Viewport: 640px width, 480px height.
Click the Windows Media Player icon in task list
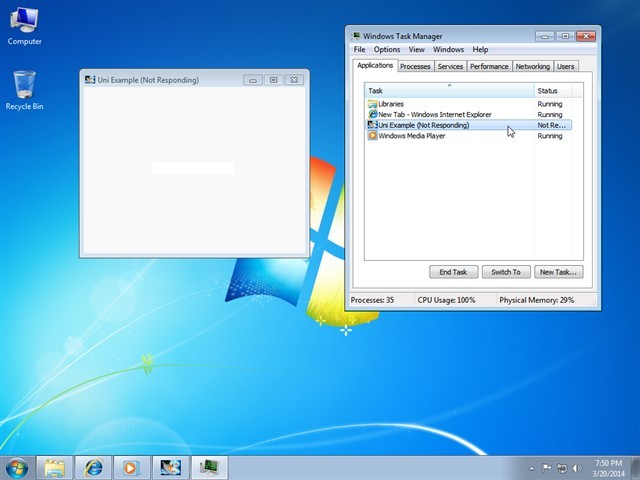(x=372, y=136)
